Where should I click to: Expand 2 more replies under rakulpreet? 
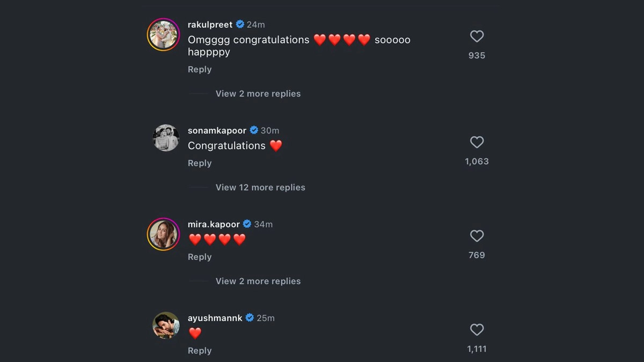pyautogui.click(x=258, y=94)
